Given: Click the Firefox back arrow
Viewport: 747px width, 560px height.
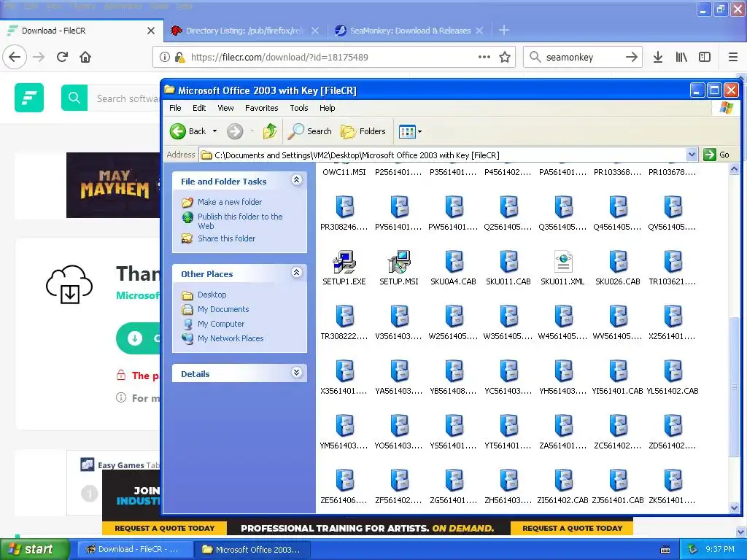Looking at the screenshot, I should pos(15,57).
